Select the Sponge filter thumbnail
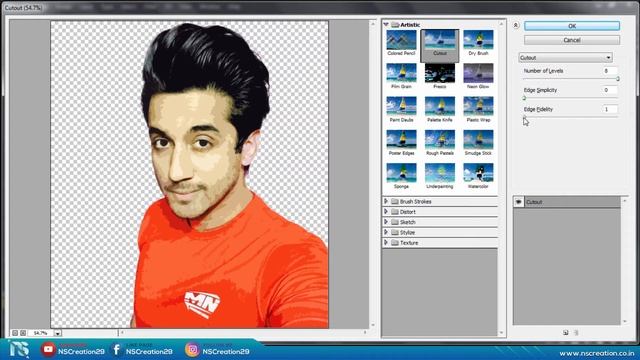The width and height of the screenshot is (640, 360). click(401, 176)
